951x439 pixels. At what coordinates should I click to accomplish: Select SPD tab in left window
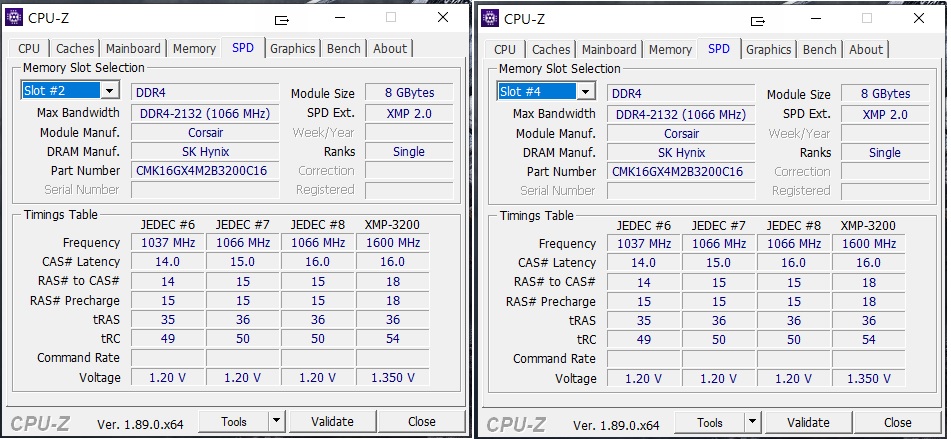tap(243, 47)
